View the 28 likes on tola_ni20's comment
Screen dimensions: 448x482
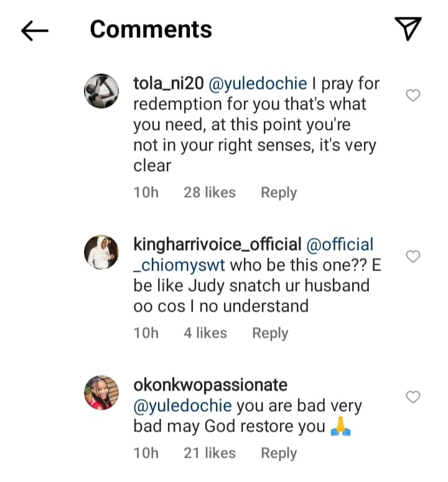pos(209,193)
